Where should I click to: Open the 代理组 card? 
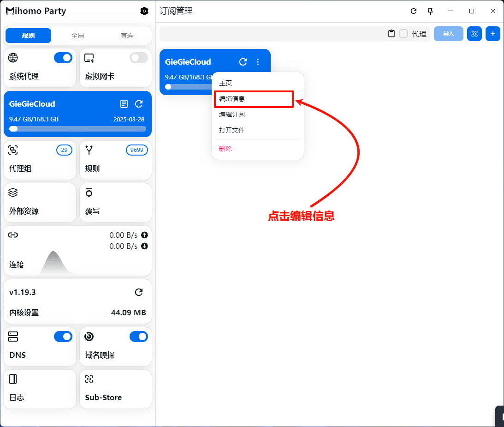(40, 160)
